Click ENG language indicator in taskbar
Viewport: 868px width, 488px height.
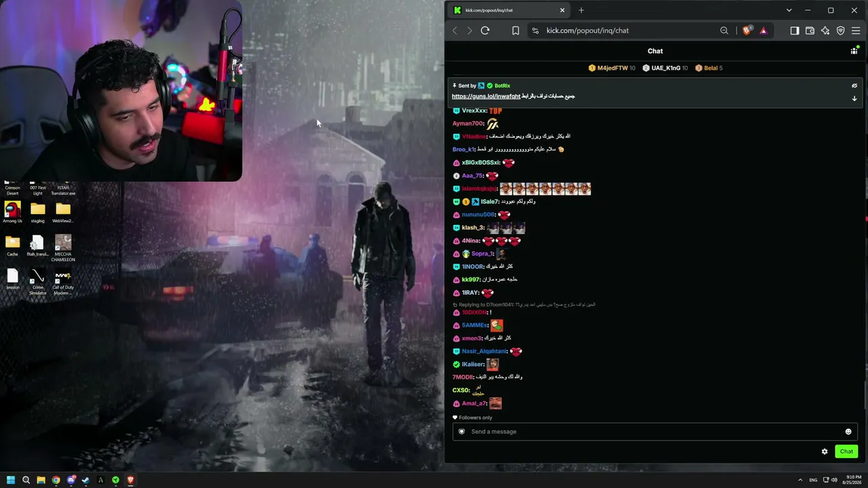click(x=813, y=481)
